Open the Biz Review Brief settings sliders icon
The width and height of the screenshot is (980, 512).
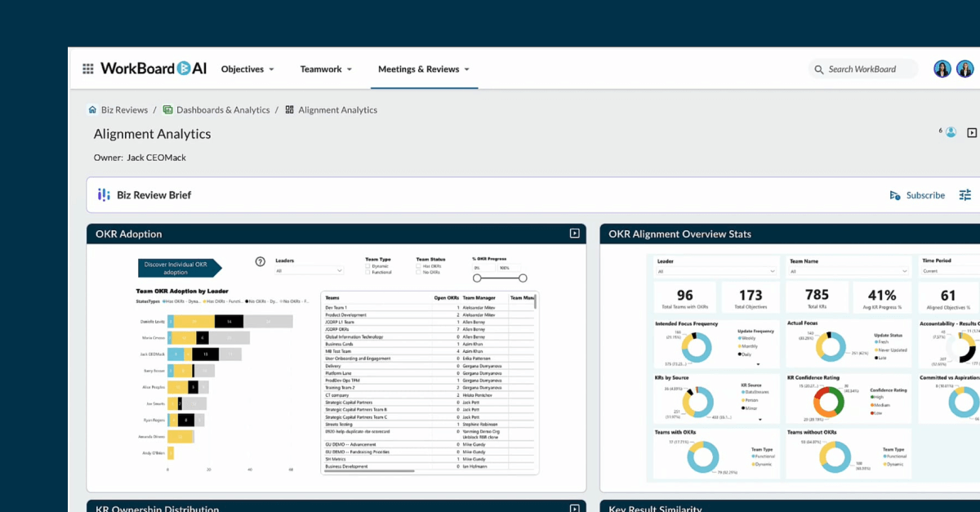tap(964, 195)
